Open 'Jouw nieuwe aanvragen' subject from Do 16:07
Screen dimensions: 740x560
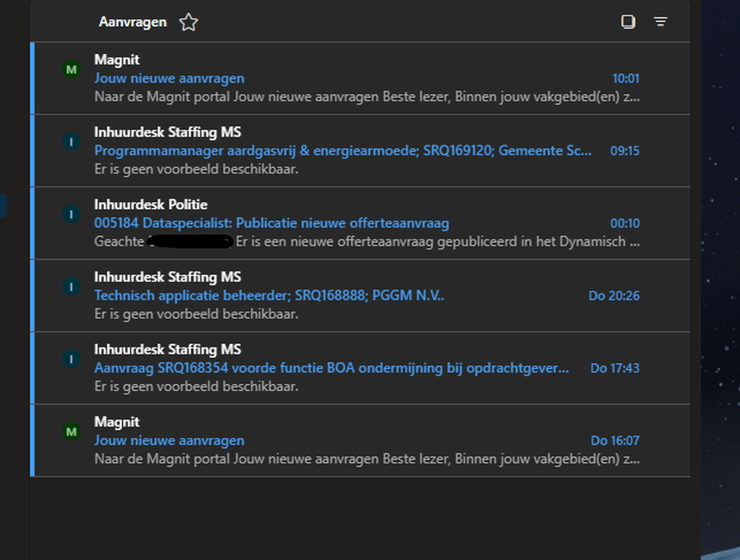[x=169, y=440]
